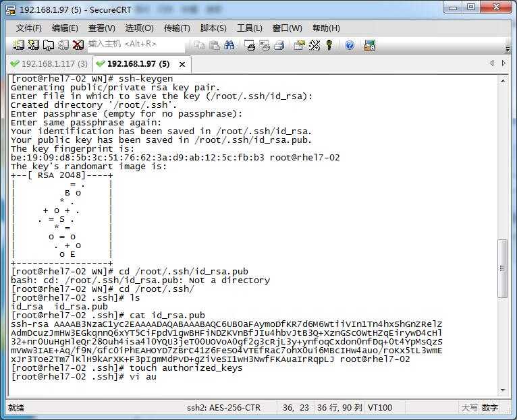The image size is (517, 420).
Task: Click the 输入主机 host input field
Action: (136, 44)
